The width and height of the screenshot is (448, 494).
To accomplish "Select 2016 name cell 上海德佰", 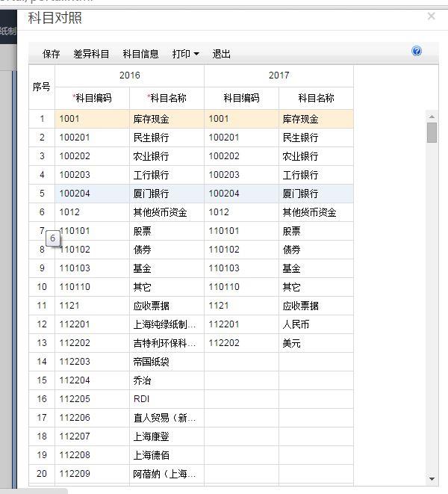I will tap(167, 455).
